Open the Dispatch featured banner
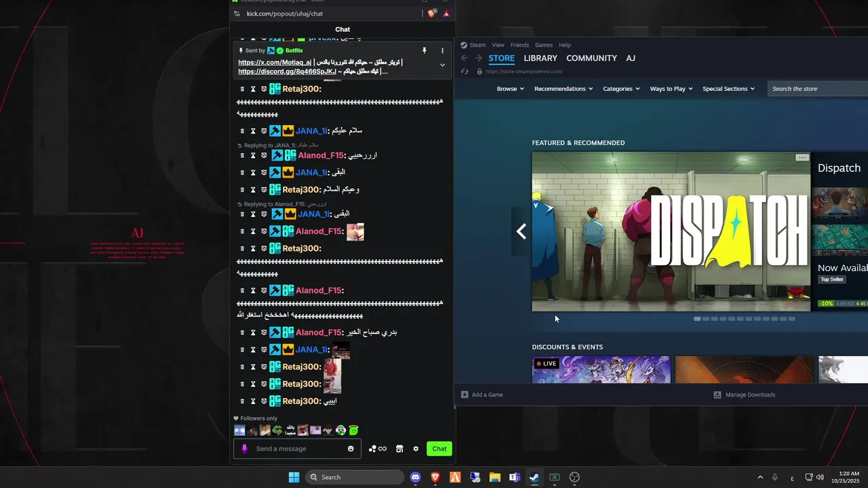Image resolution: width=868 pixels, height=488 pixels. coord(671,231)
